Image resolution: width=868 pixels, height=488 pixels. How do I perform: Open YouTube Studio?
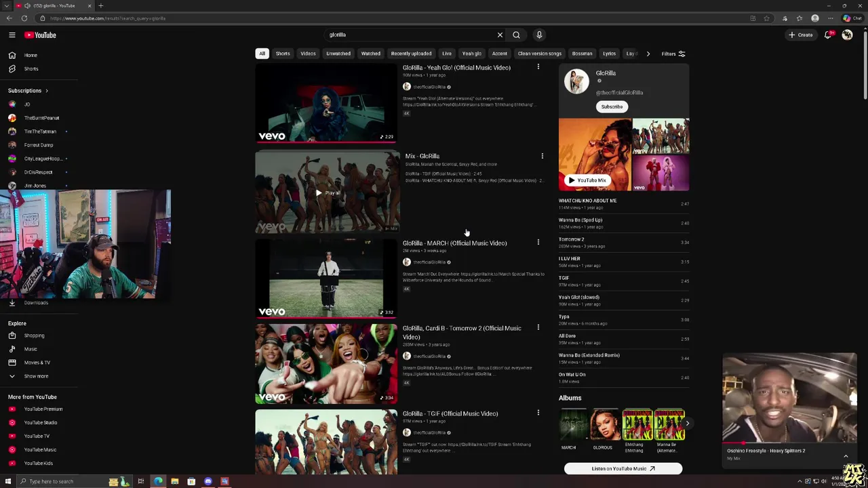[x=41, y=422]
